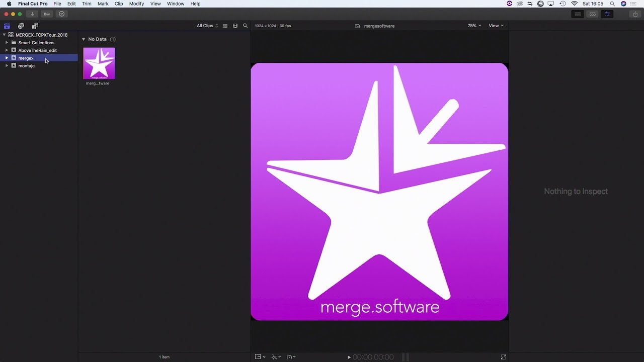Toggle viewer full screen mode
The width and height of the screenshot is (644, 362).
(x=503, y=357)
